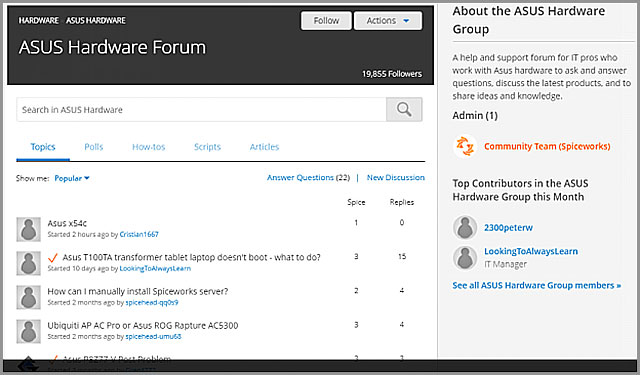Viewport: 640px width, 375px height.
Task: Switch to the Polls tab
Action: [93, 147]
